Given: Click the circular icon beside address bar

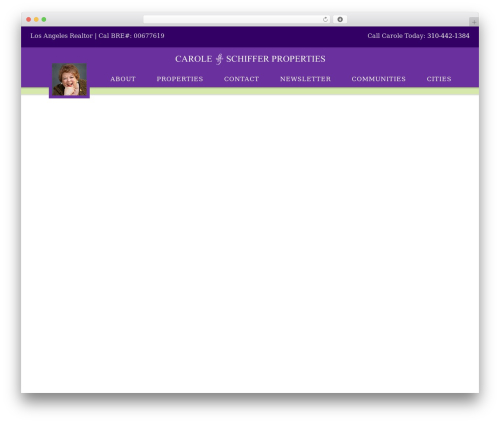Looking at the screenshot, I should click(x=340, y=19).
